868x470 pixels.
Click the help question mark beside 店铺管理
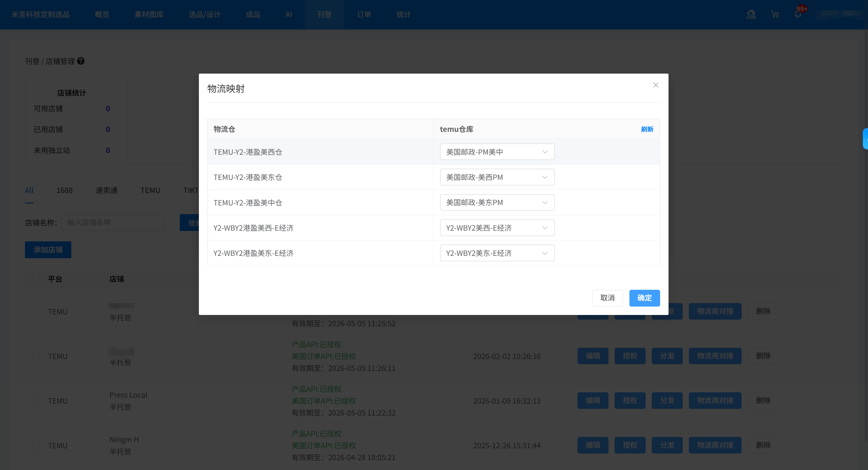pyautogui.click(x=81, y=61)
